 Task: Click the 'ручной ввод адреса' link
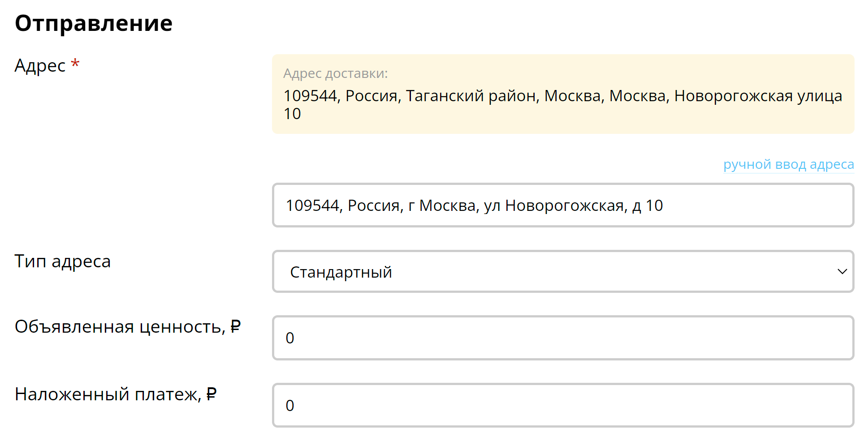789,164
